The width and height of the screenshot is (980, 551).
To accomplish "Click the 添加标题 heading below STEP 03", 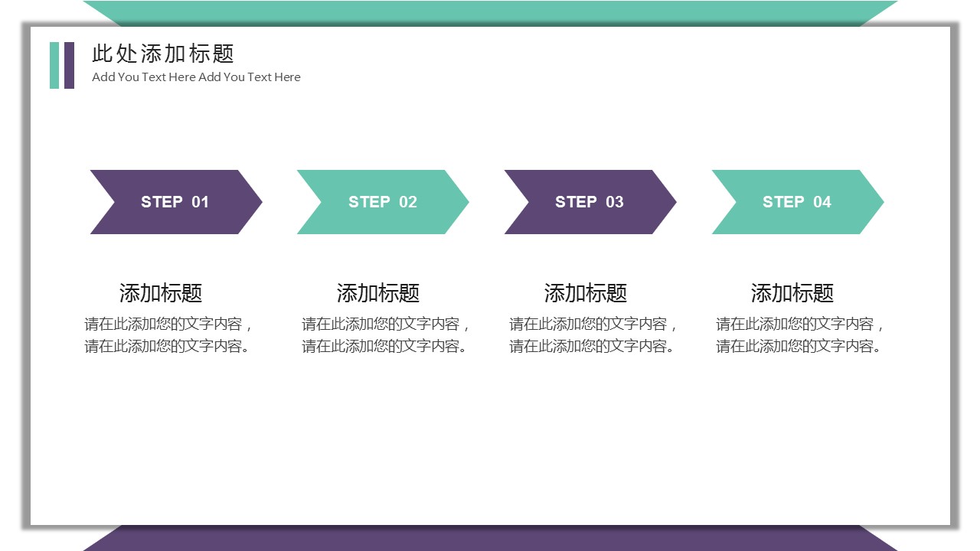I will [586, 293].
